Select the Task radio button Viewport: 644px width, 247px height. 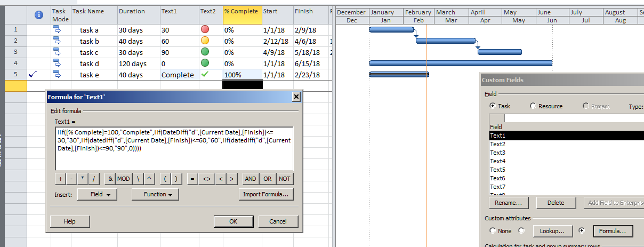click(x=492, y=106)
